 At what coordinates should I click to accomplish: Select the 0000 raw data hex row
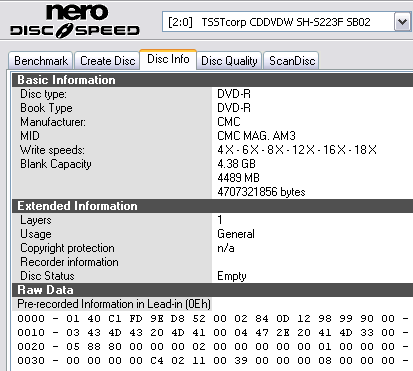click(x=213, y=319)
